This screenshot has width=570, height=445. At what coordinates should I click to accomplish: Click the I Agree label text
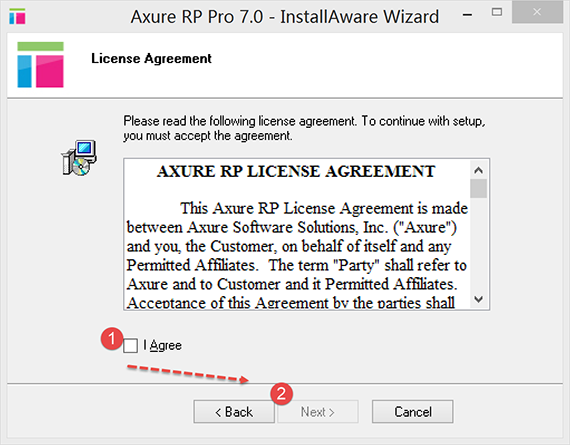[162, 345]
